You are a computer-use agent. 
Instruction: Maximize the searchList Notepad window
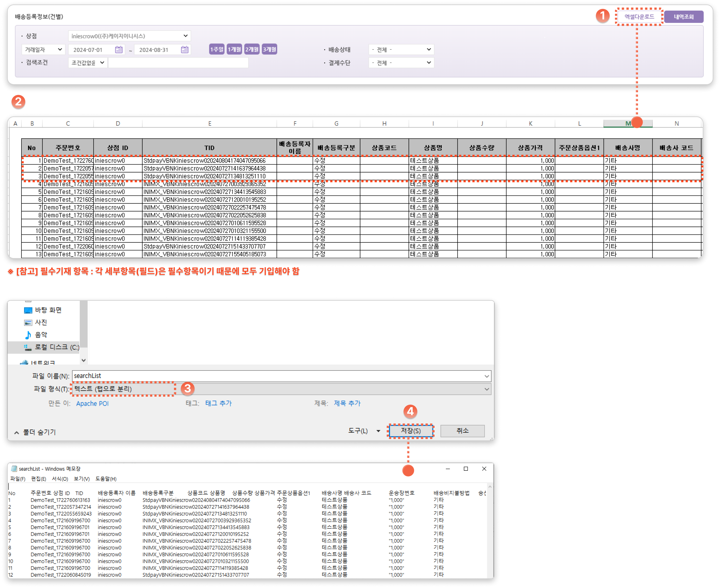coord(466,469)
